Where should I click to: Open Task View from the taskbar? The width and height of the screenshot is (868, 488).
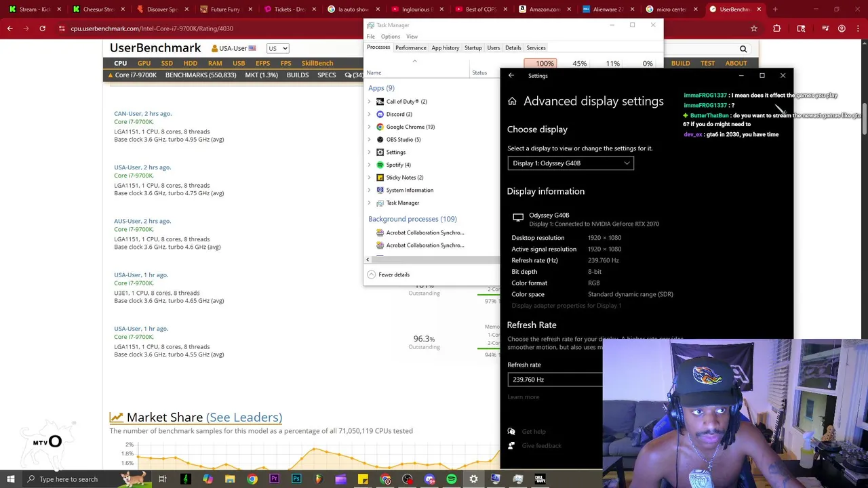click(163, 479)
